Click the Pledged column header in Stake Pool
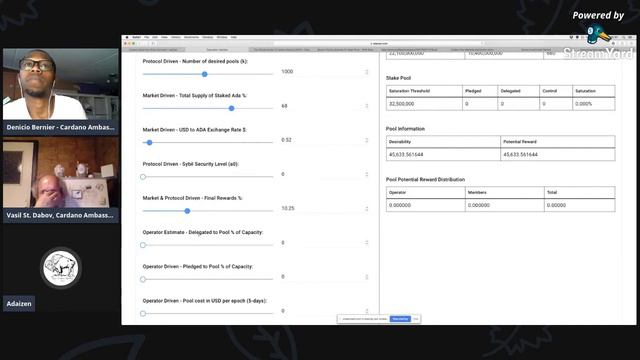Viewport: 640px width, 360px height. [x=473, y=91]
